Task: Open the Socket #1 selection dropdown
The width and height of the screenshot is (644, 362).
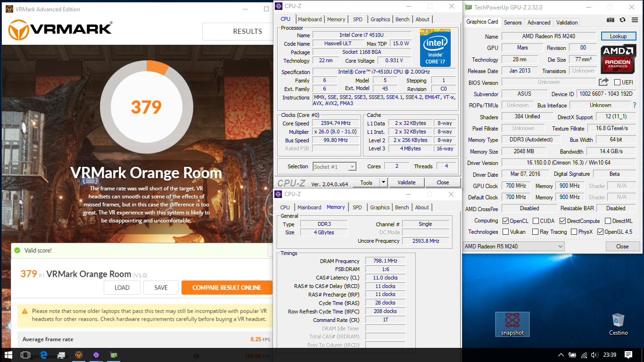Action: pos(335,166)
